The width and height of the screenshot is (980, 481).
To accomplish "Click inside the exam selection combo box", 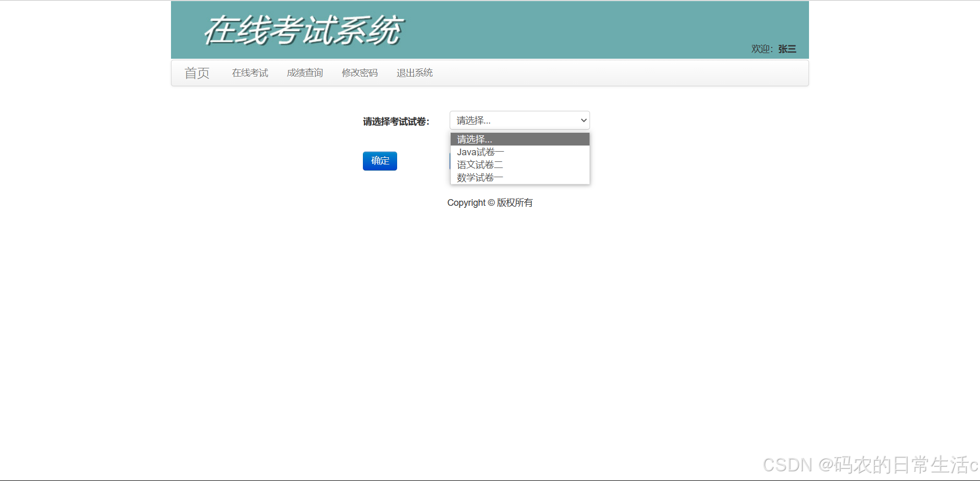I will [x=510, y=120].
